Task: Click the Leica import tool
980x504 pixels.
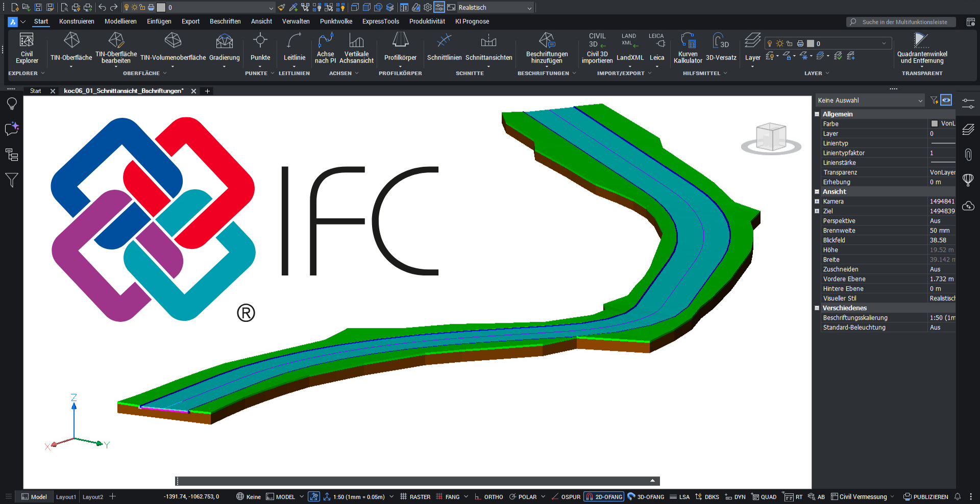Action: pos(657,48)
